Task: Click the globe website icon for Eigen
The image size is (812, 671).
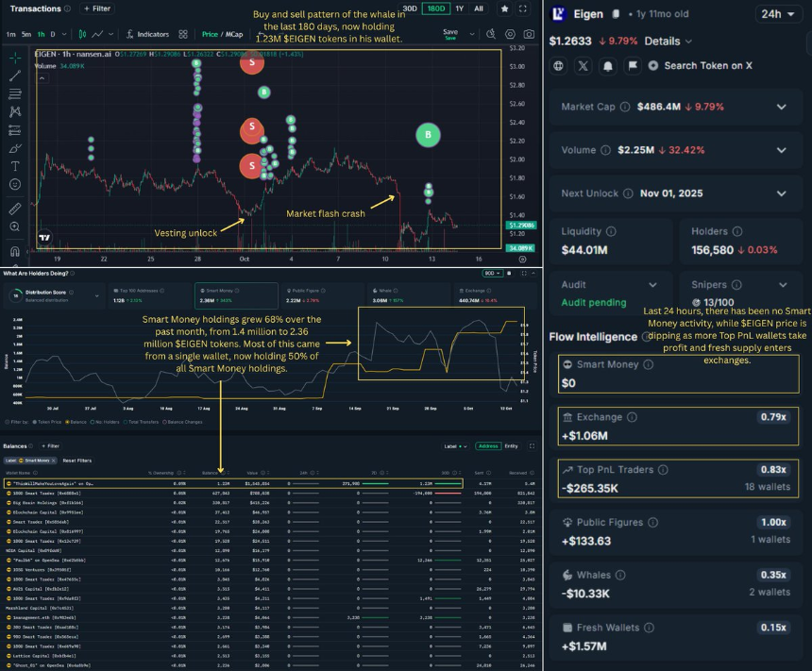Action: 557,64
